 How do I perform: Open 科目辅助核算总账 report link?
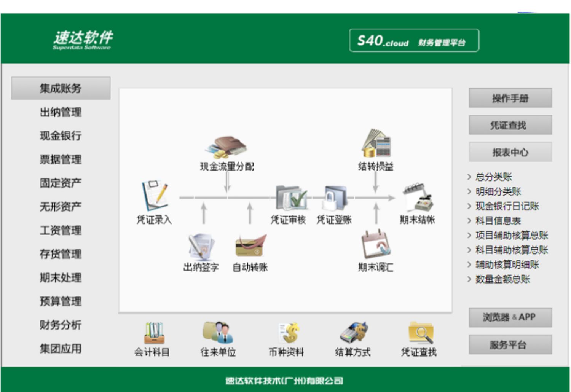pos(512,250)
